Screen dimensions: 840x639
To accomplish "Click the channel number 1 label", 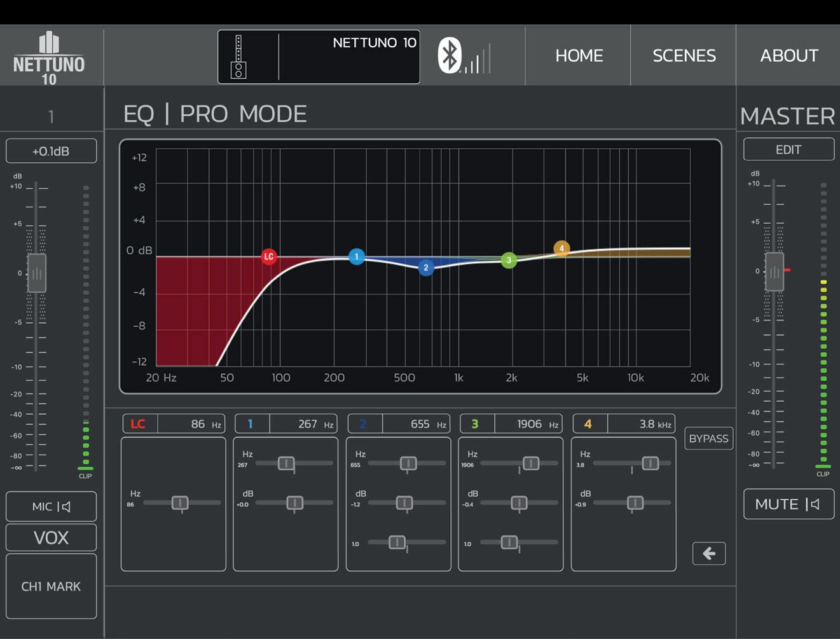I will (52, 116).
